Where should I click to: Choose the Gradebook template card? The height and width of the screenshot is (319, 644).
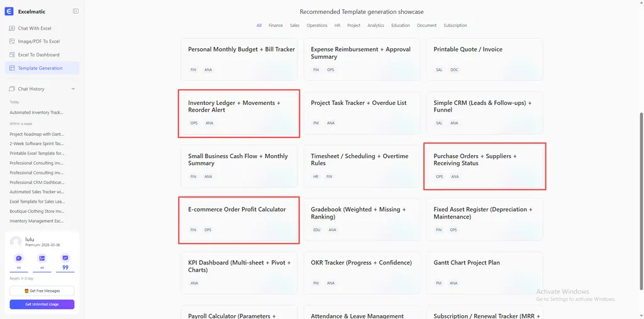pyautogui.click(x=361, y=219)
